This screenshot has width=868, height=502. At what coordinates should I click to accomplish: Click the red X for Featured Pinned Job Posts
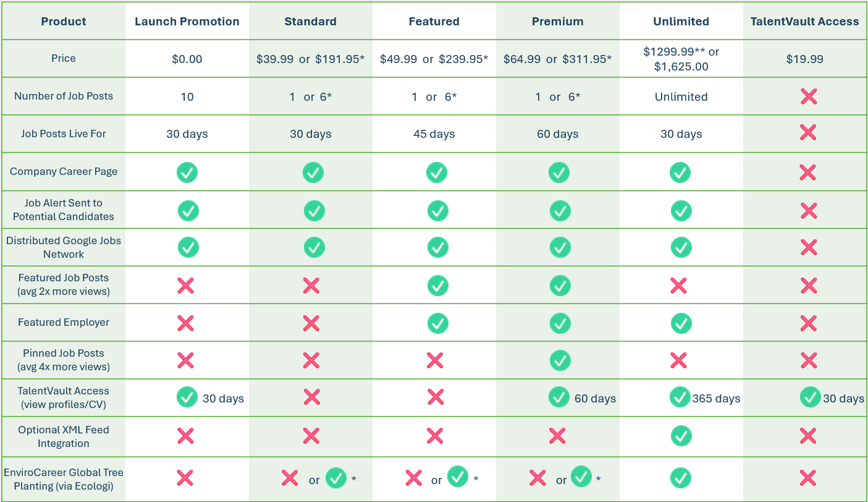tap(435, 360)
